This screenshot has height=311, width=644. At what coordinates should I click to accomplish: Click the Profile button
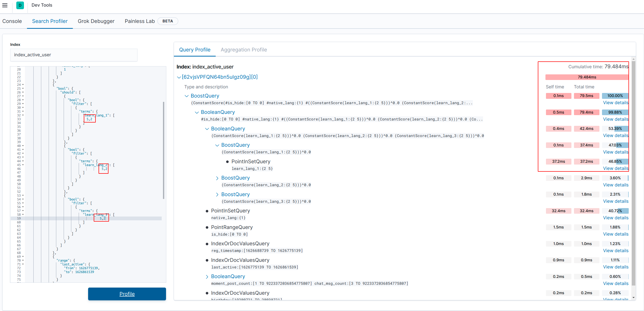(127, 294)
